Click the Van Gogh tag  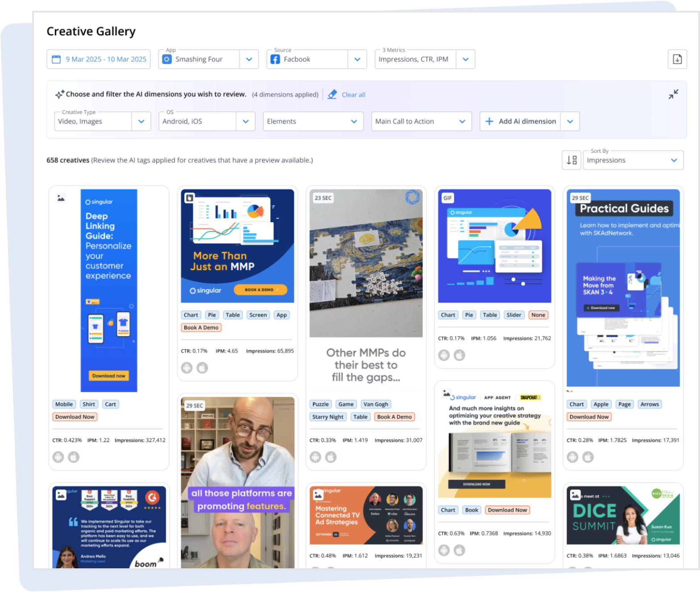coord(376,404)
